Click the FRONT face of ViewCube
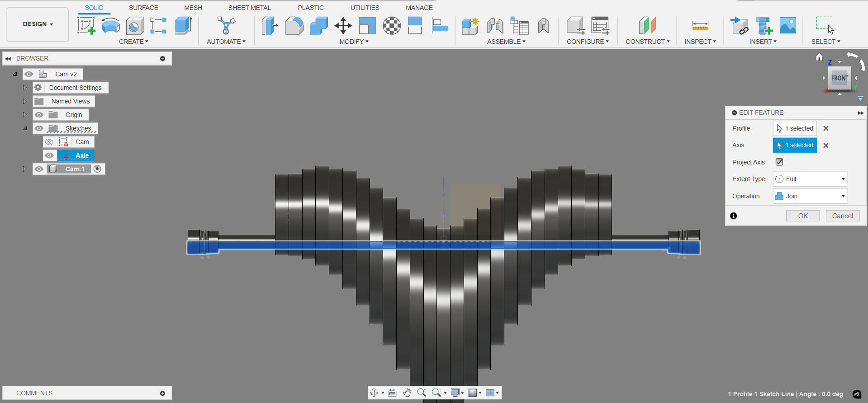The image size is (868, 403). coord(840,78)
